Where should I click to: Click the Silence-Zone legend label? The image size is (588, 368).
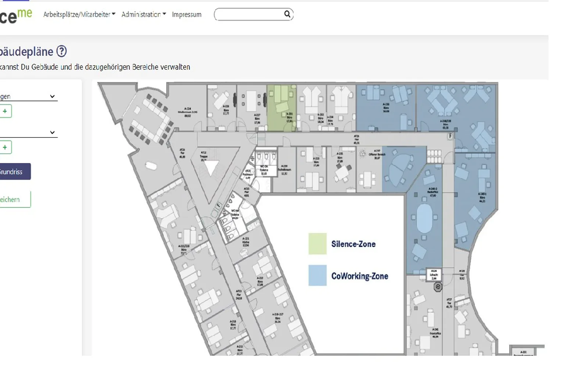(353, 244)
